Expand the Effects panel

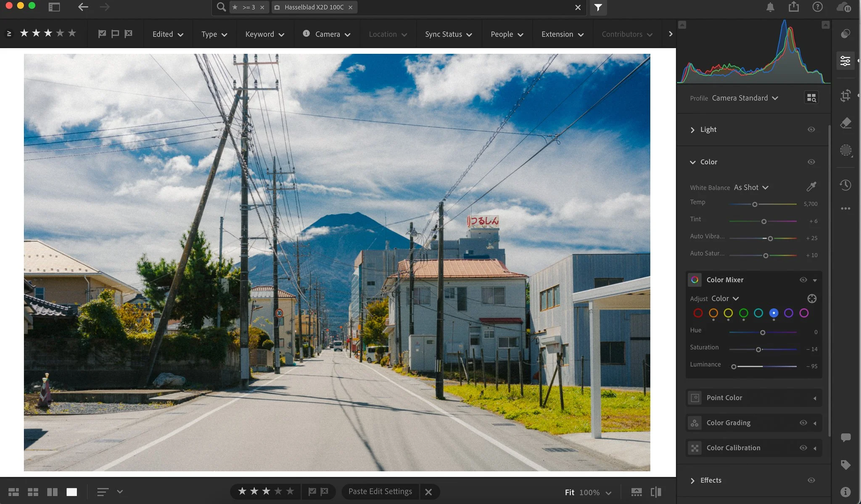tap(692, 480)
